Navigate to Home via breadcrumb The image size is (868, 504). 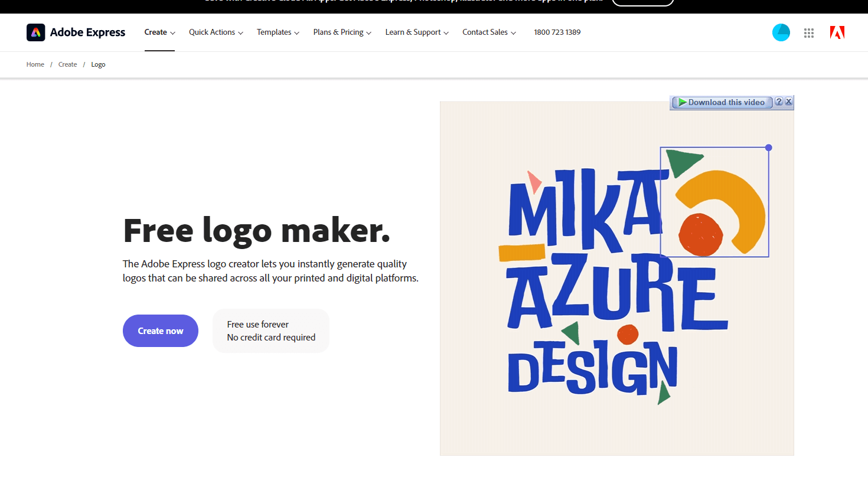point(35,64)
